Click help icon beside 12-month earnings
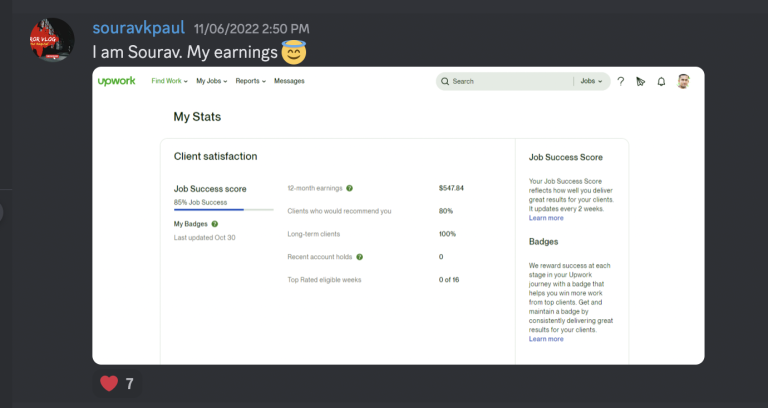The height and width of the screenshot is (408, 768). (349, 188)
